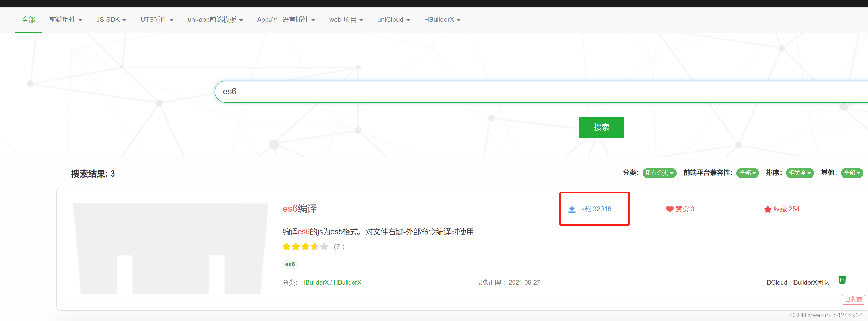Open the uni-app前端模板 menu
The height and width of the screenshot is (321, 868).
(215, 20)
